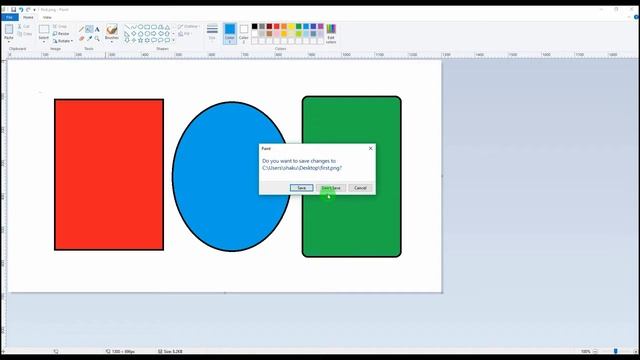Select the Color picker eyedropper tool
Viewport: 640px width, 360px height.
(x=89, y=38)
